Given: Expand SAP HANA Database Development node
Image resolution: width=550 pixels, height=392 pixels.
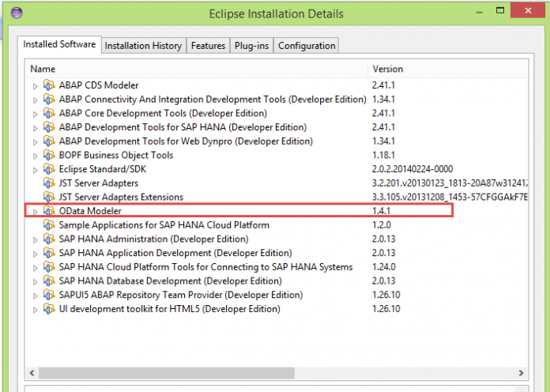Looking at the screenshot, I should tap(35, 281).
